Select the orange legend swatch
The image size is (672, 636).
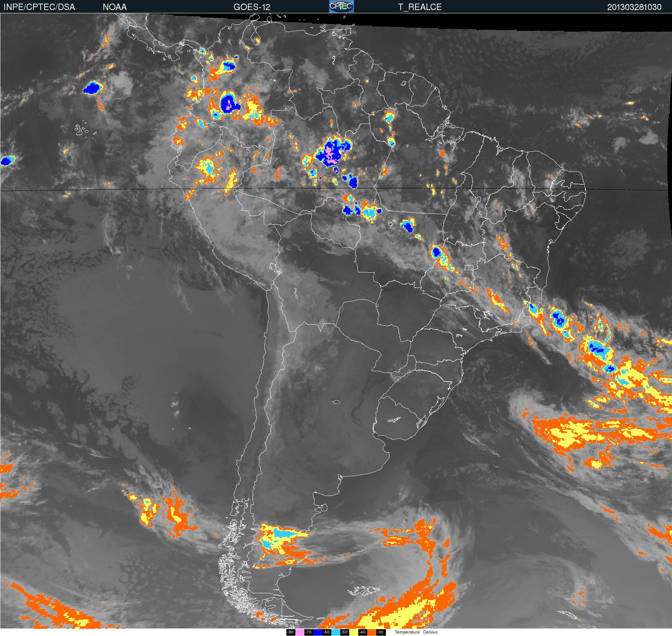click(x=372, y=632)
